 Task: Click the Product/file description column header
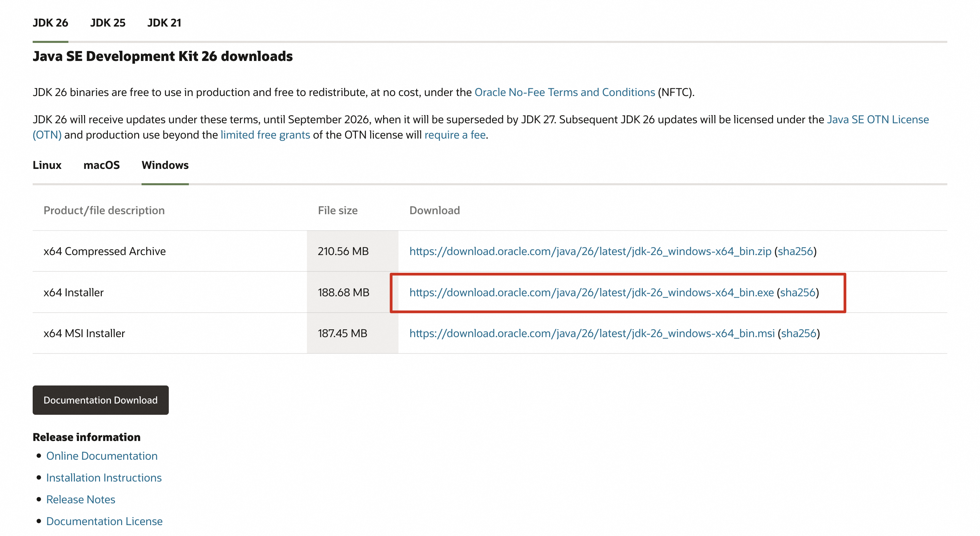pyautogui.click(x=104, y=210)
